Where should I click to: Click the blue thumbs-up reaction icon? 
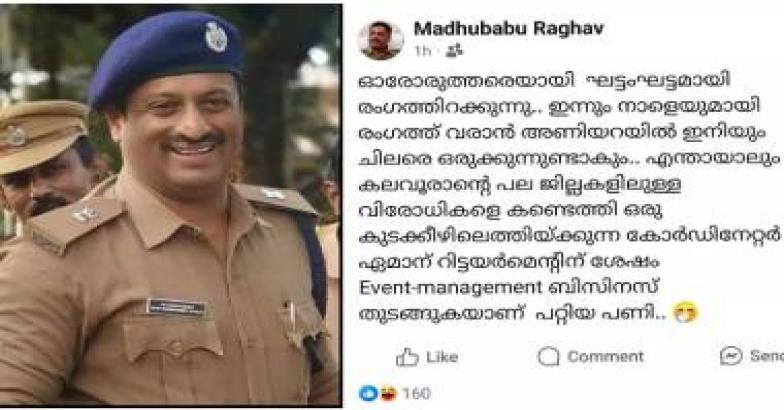click(x=368, y=394)
